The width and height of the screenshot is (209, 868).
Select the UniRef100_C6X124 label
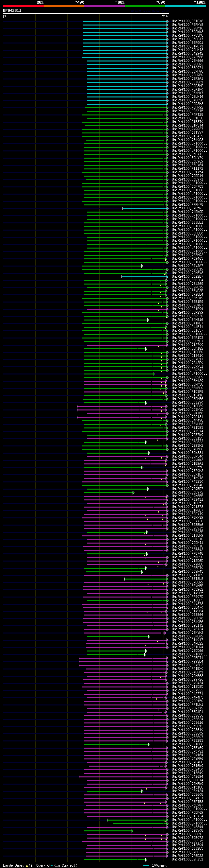(187, 791)
